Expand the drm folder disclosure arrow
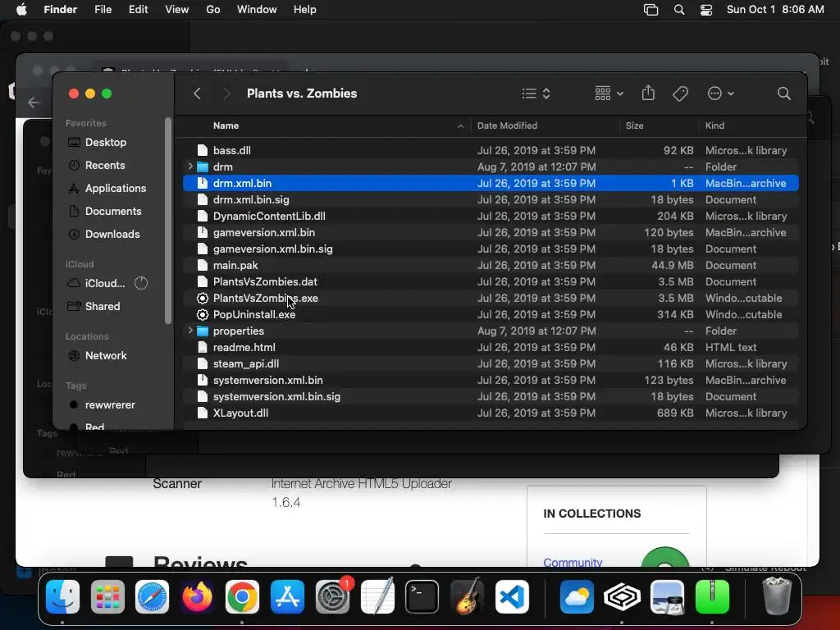Viewport: 840px width, 630px height. point(190,167)
